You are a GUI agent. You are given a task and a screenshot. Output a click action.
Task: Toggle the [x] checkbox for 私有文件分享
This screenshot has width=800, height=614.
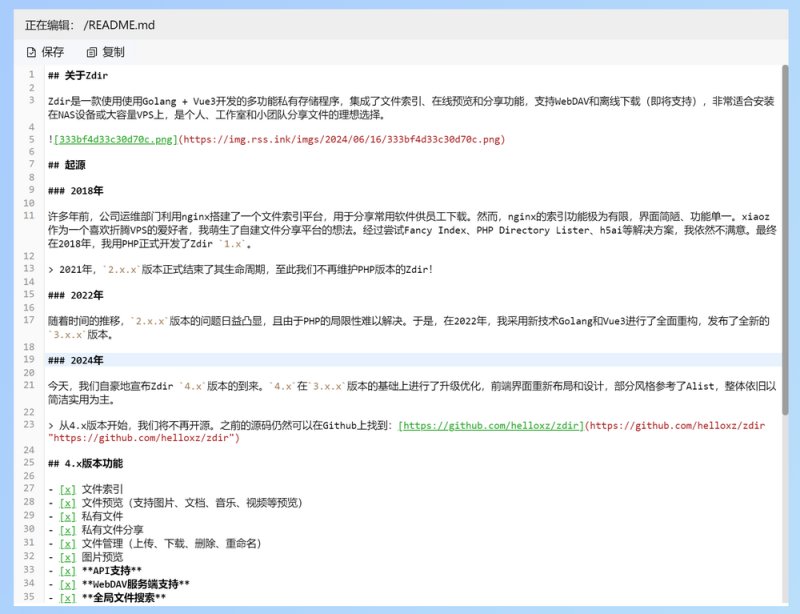(67, 530)
